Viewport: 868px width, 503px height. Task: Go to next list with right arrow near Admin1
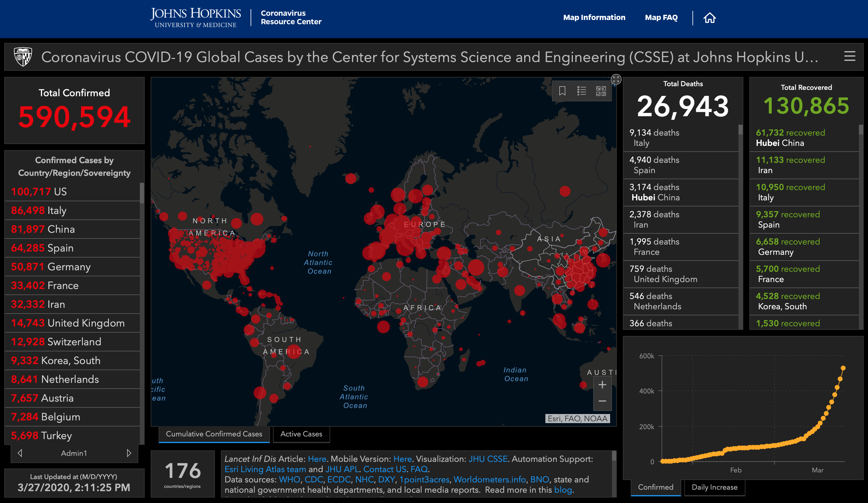[129, 453]
